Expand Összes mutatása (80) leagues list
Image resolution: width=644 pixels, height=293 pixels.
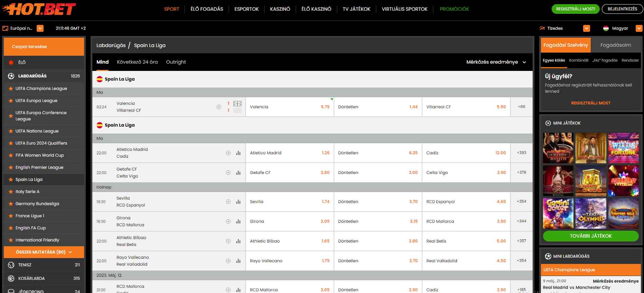click(44, 252)
